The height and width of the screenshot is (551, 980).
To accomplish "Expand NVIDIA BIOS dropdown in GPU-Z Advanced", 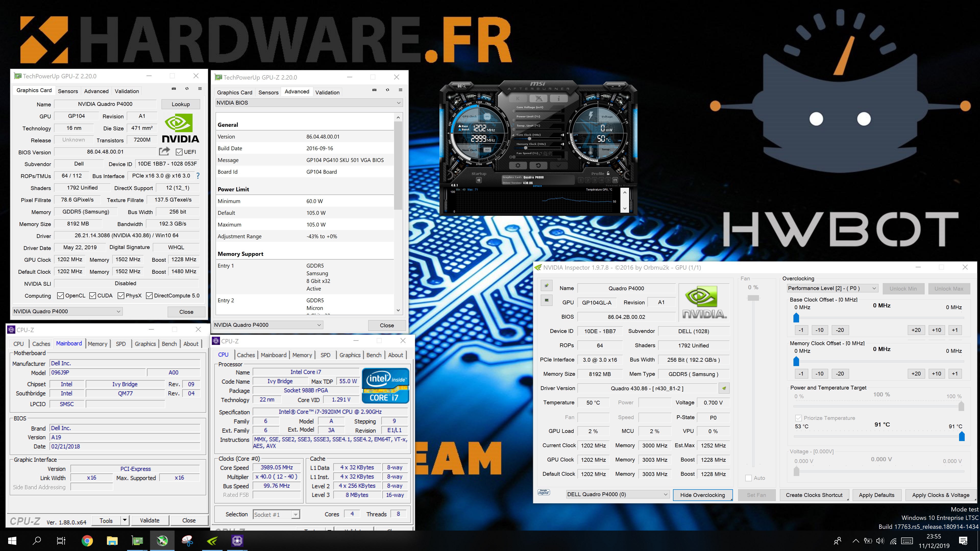I will pyautogui.click(x=309, y=103).
